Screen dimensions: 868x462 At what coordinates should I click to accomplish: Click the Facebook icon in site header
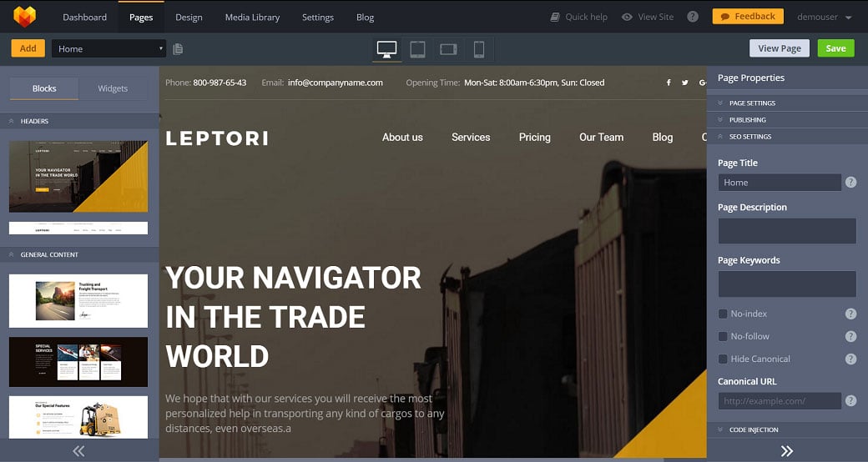point(669,83)
